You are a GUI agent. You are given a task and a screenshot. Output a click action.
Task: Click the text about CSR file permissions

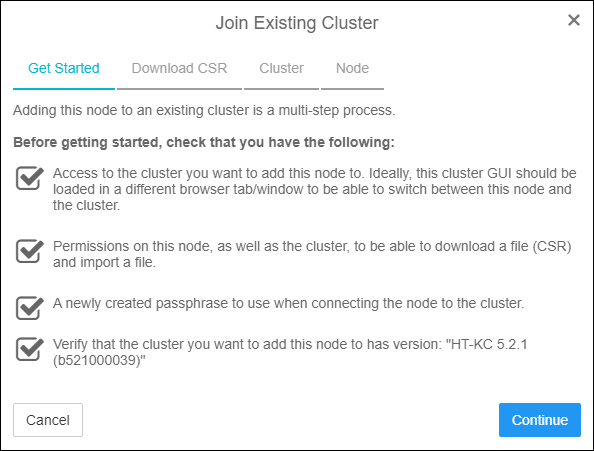point(312,254)
